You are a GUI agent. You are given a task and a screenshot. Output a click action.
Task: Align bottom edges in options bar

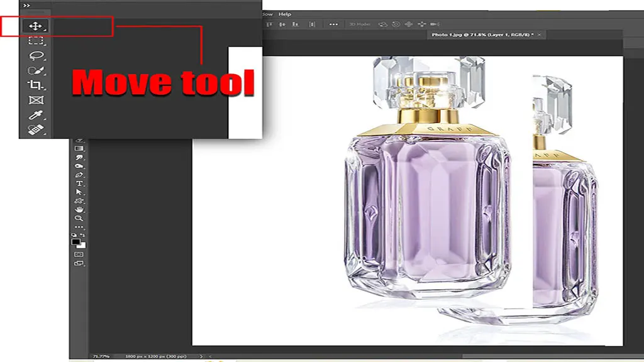[296, 25]
